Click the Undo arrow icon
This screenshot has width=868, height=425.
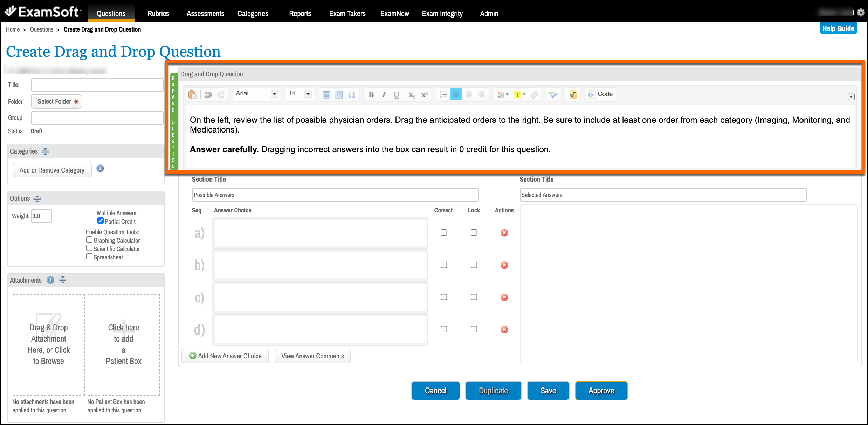pyautogui.click(x=208, y=95)
